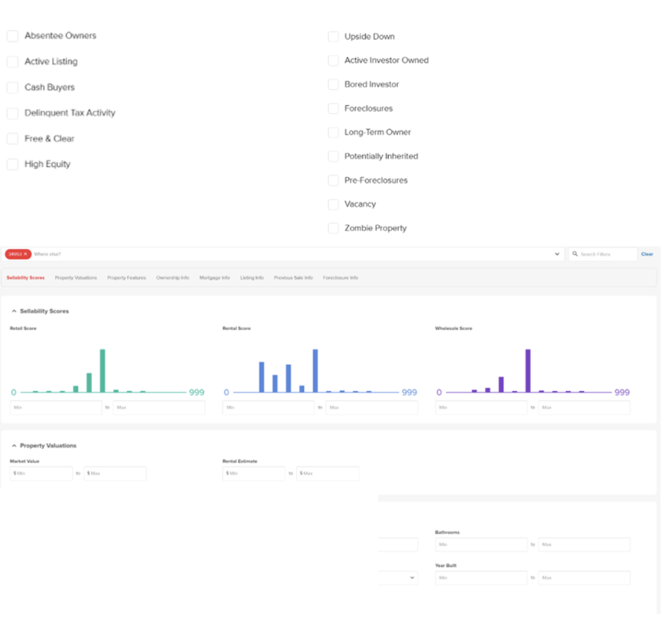Check the Cash Buyers filter
Screen dimensions: 672x623
coord(12,87)
